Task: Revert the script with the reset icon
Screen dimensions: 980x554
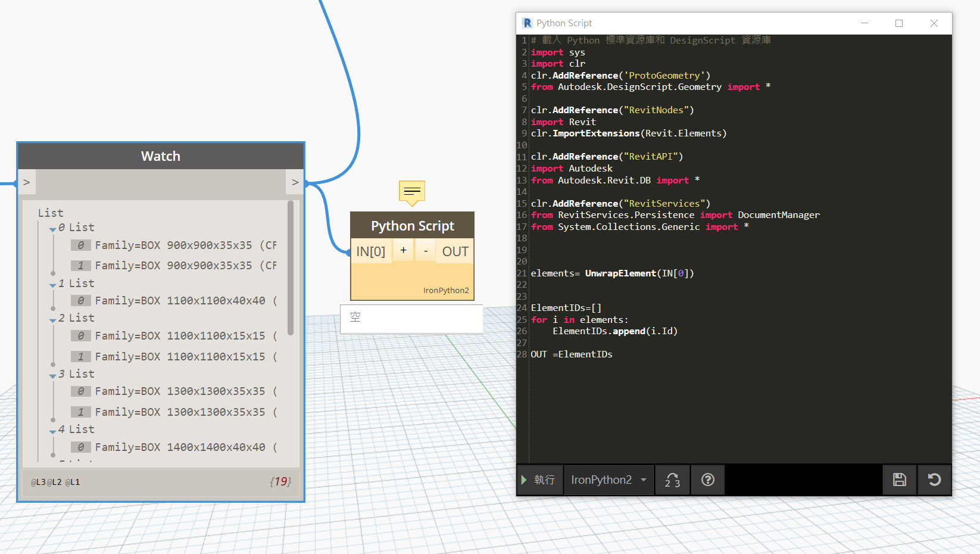Action: (x=934, y=480)
